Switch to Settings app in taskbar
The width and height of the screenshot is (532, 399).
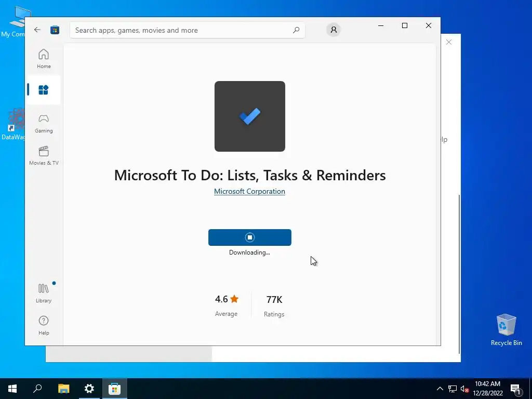click(89, 389)
